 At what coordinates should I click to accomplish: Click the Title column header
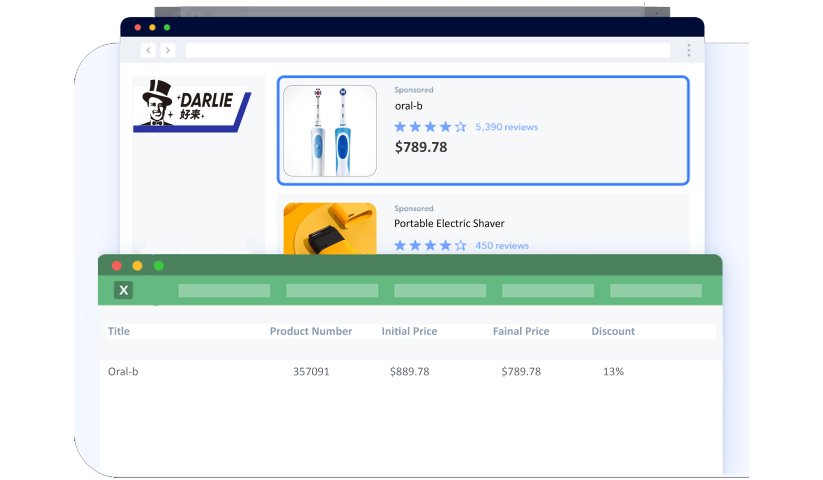[119, 332]
